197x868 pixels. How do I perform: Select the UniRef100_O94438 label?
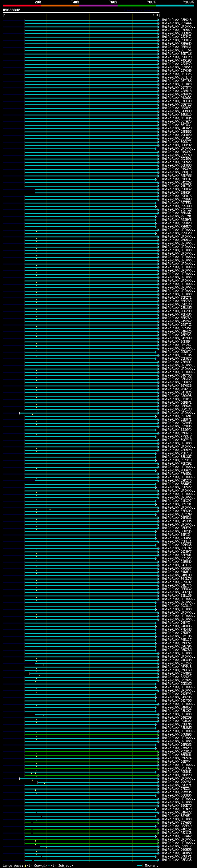177,545
